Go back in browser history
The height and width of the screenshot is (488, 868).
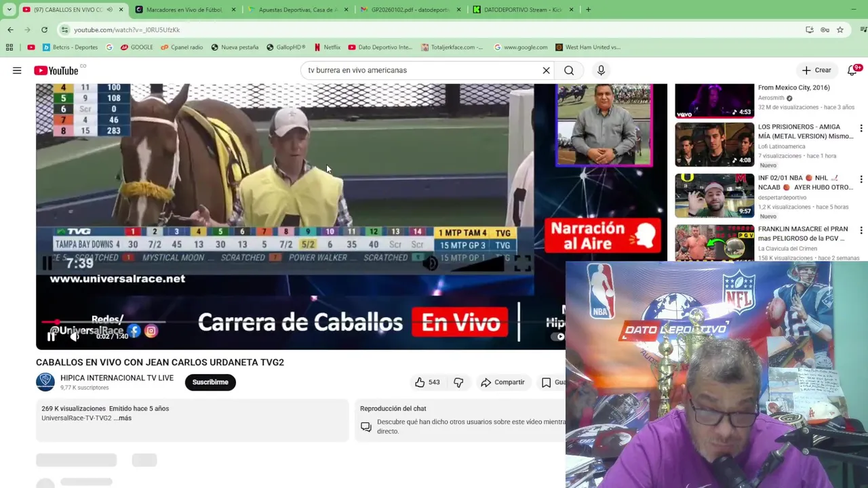click(x=10, y=30)
